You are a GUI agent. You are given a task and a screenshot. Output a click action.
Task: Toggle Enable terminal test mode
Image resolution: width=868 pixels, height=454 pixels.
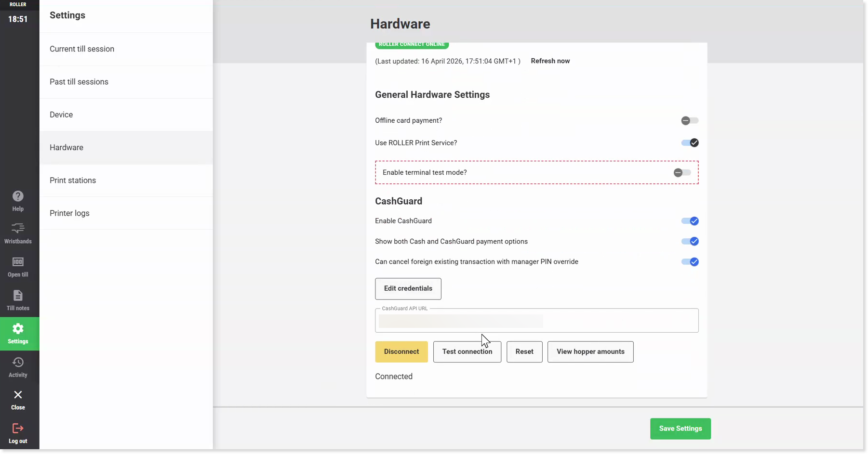point(681,173)
